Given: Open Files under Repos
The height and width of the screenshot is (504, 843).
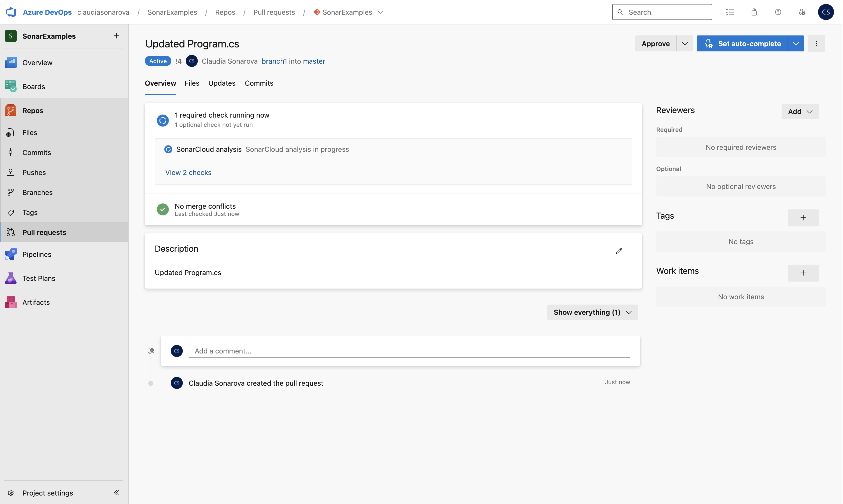Looking at the screenshot, I should 64,133.
